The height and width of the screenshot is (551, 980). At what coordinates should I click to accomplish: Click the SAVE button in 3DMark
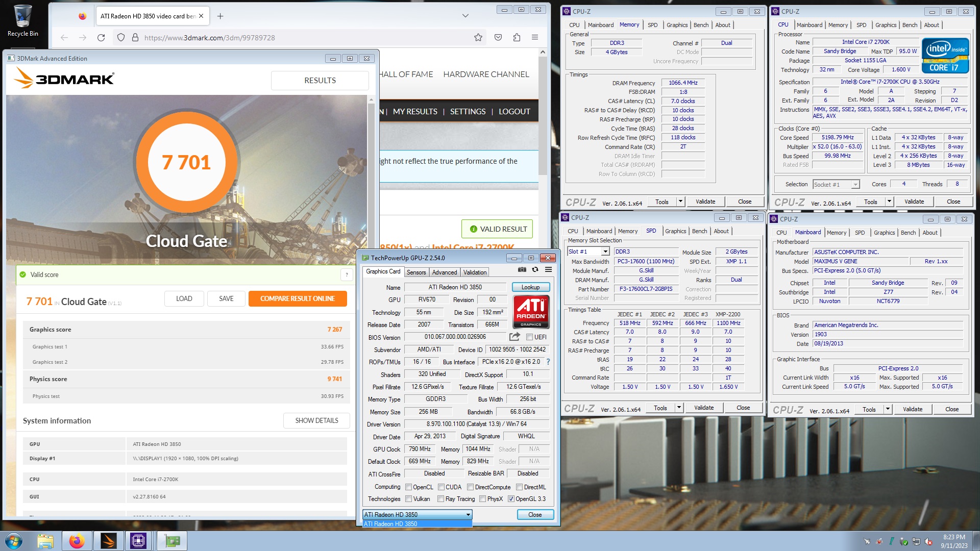(226, 299)
